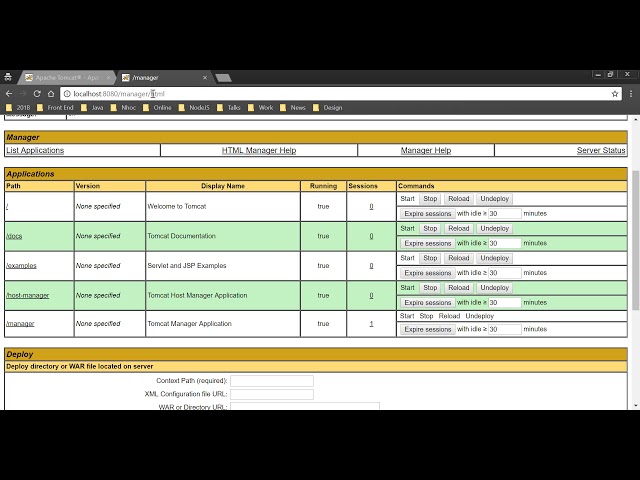The width and height of the screenshot is (640, 480).
Task: Open the Online bookmarks folder
Action: (157, 108)
